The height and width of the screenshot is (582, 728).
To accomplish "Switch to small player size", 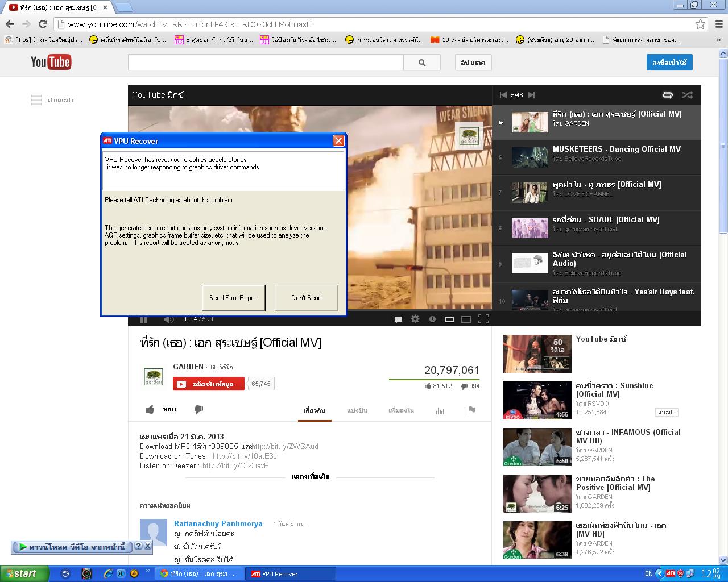I will pos(449,319).
